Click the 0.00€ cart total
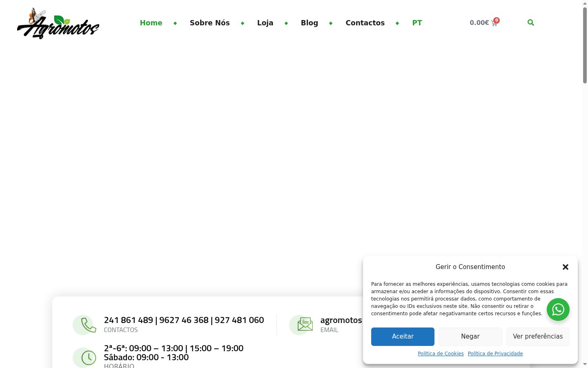Image resolution: width=588 pixels, height=368 pixels. coord(479,22)
